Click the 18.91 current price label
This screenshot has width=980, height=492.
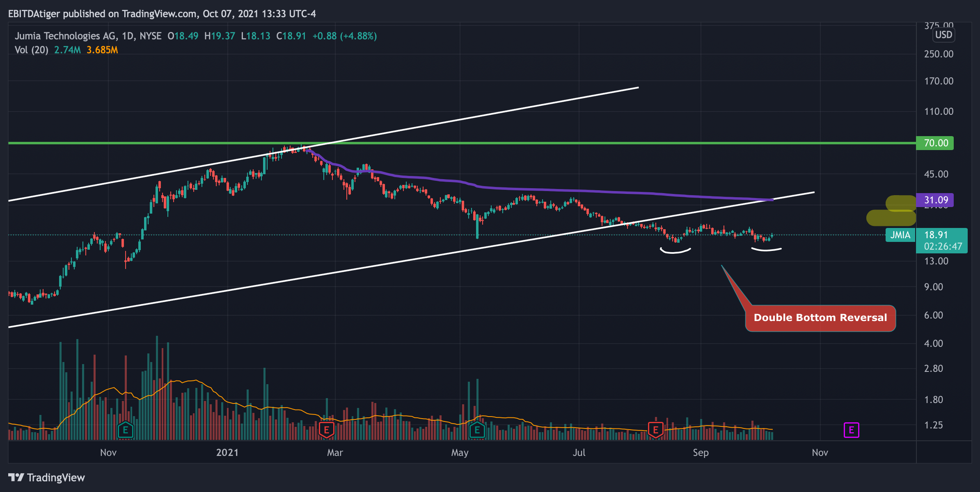[936, 235]
